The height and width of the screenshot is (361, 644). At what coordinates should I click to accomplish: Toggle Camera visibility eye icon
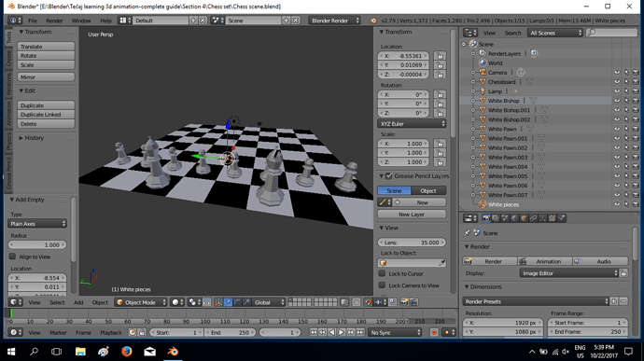(x=617, y=72)
